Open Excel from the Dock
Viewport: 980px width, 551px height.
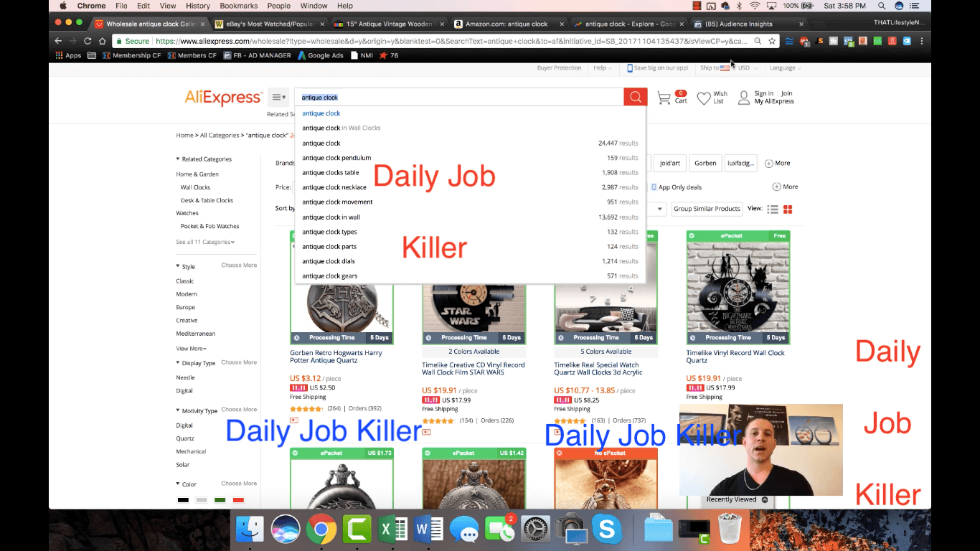pos(393,529)
